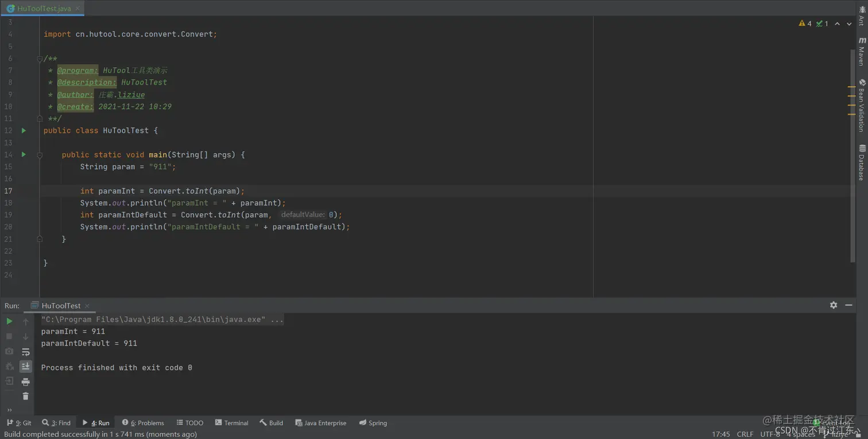Open Run panel settings gear
Screen dimensions: 868x439
pos(834,305)
